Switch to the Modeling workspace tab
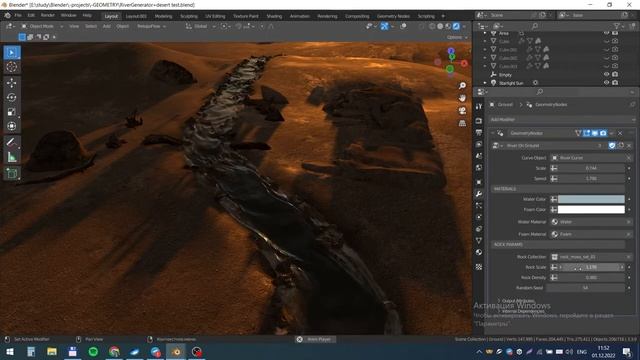Viewport: 640px width, 360px height. tap(163, 16)
